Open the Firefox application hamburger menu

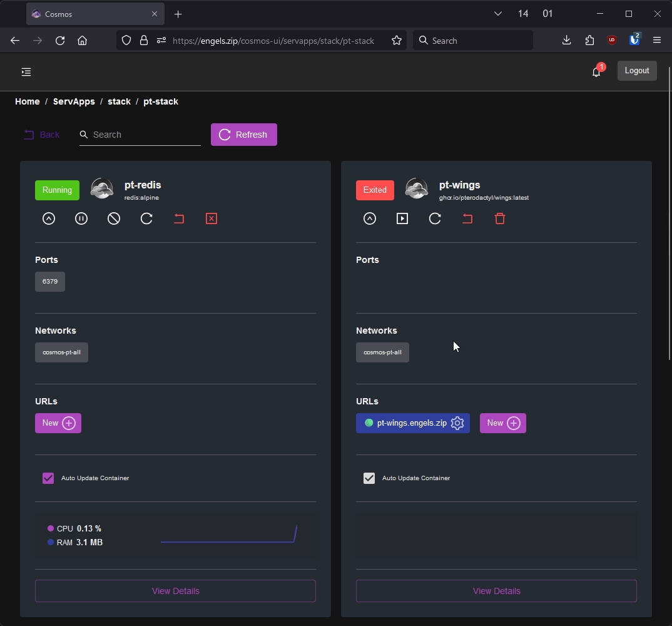tap(656, 40)
